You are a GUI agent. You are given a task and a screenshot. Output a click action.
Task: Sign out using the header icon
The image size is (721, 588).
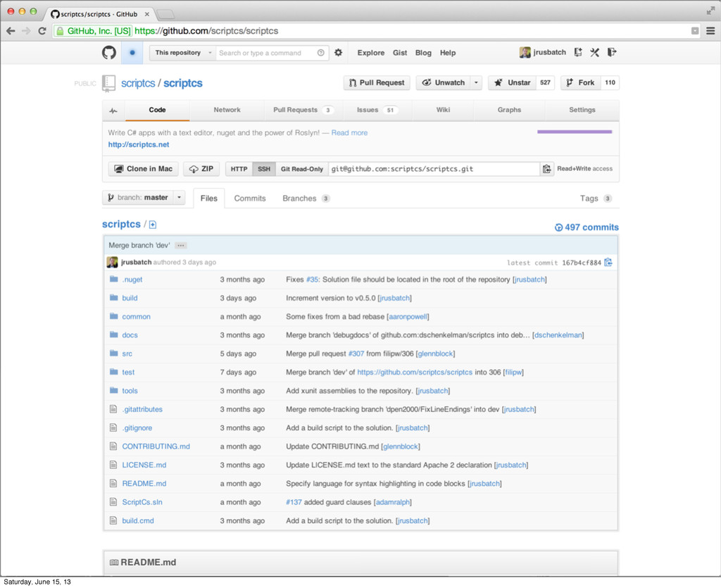(x=612, y=52)
